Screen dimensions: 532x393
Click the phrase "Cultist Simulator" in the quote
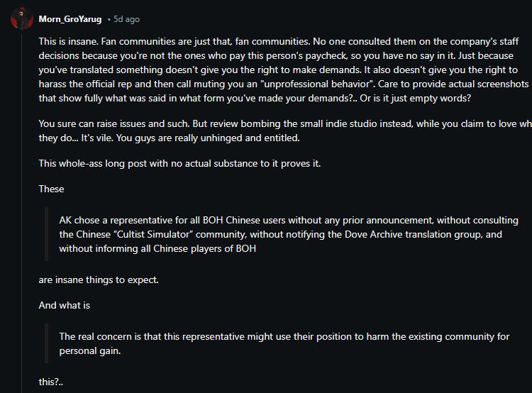pos(153,235)
